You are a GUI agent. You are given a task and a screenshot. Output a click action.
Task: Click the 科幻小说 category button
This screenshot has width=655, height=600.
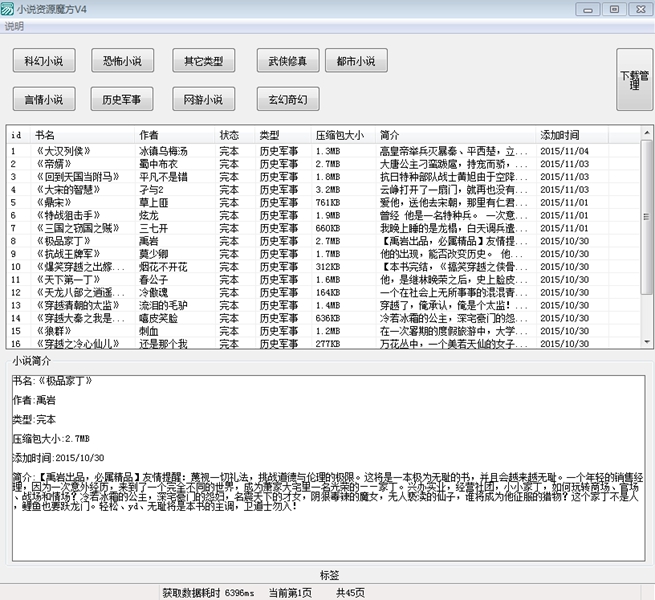click(x=44, y=61)
